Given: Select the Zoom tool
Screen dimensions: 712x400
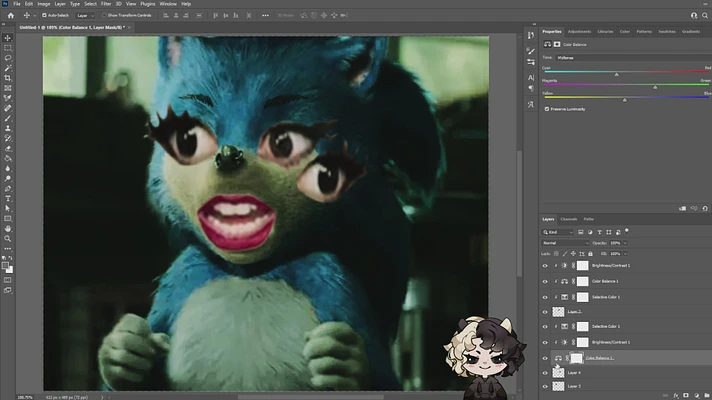Looking at the screenshot, I should pyautogui.click(x=8, y=238).
